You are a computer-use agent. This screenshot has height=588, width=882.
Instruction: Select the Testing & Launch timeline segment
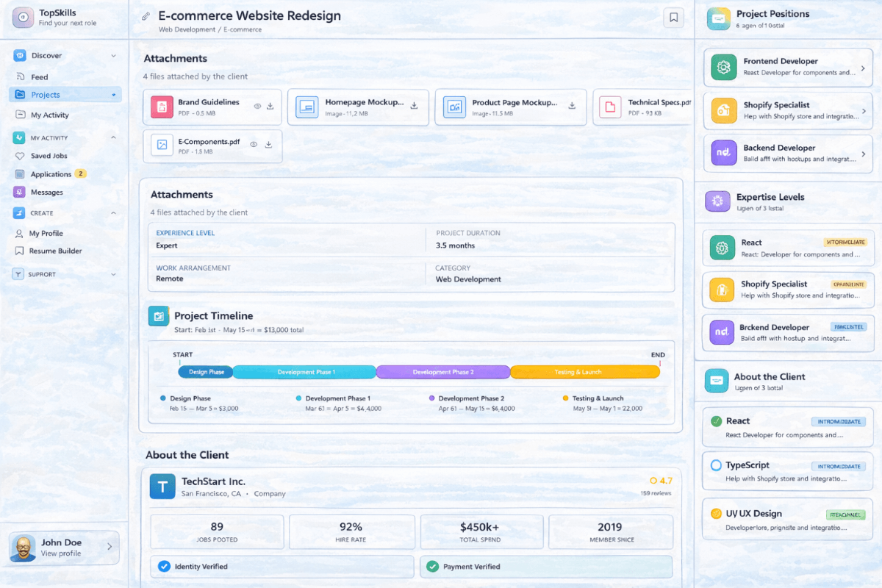[584, 371]
